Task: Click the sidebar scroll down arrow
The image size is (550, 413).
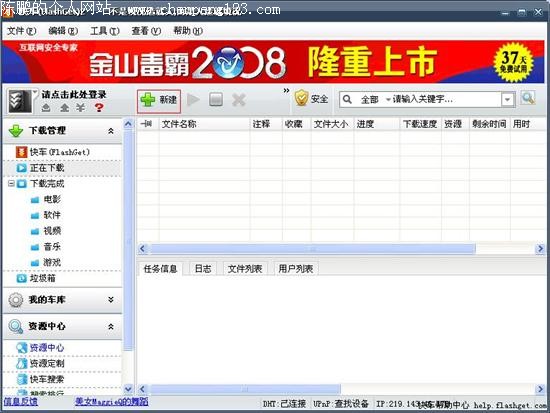Action: 128,388
